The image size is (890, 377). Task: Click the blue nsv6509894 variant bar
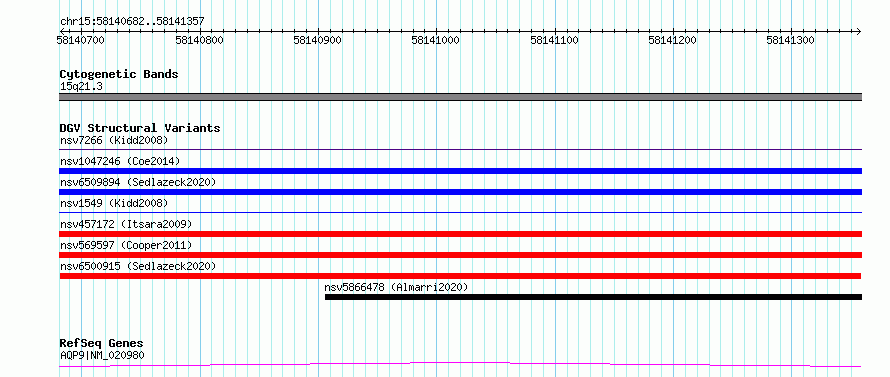[460, 192]
